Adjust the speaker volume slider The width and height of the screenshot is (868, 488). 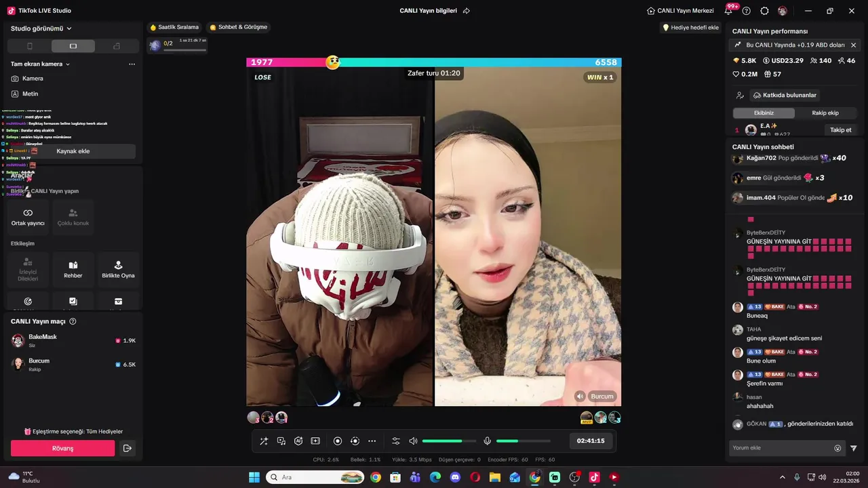point(449,441)
